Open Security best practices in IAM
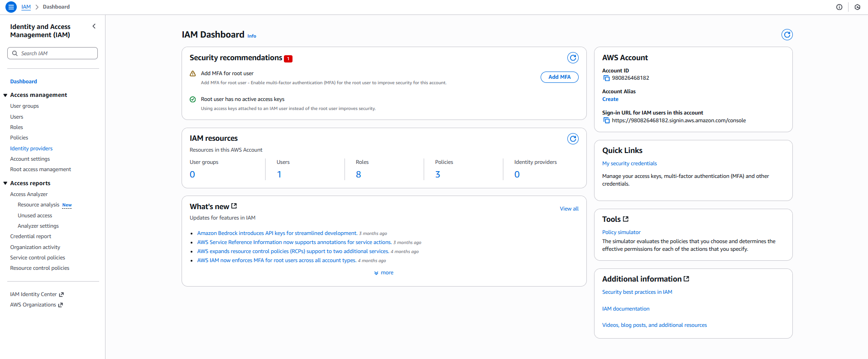 637,292
